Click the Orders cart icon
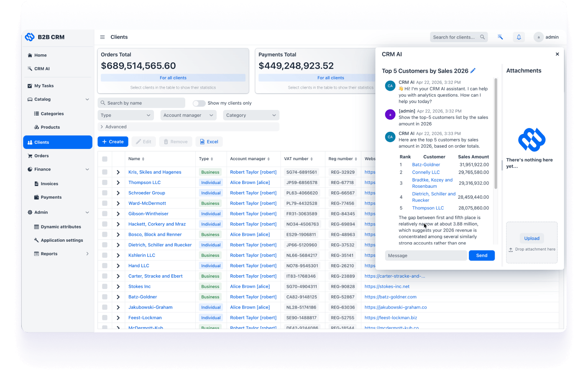 point(30,156)
